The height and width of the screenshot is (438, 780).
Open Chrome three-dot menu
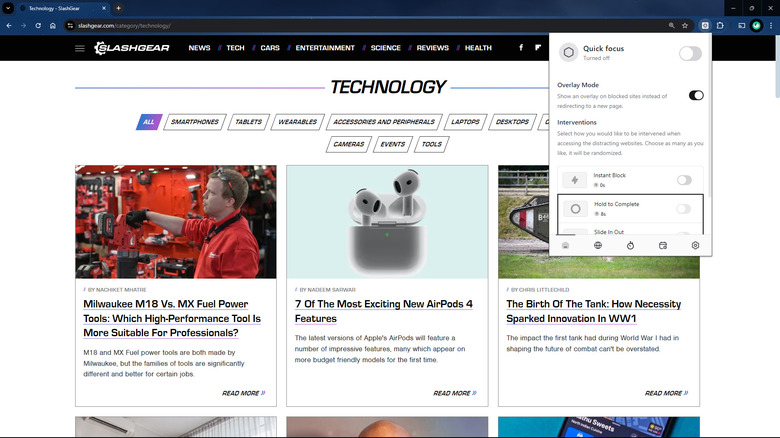[772, 25]
